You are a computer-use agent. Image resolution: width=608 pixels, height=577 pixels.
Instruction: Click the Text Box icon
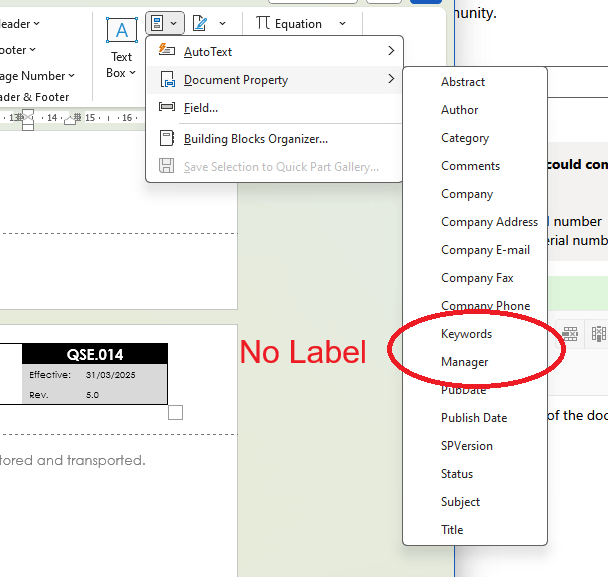(122, 30)
